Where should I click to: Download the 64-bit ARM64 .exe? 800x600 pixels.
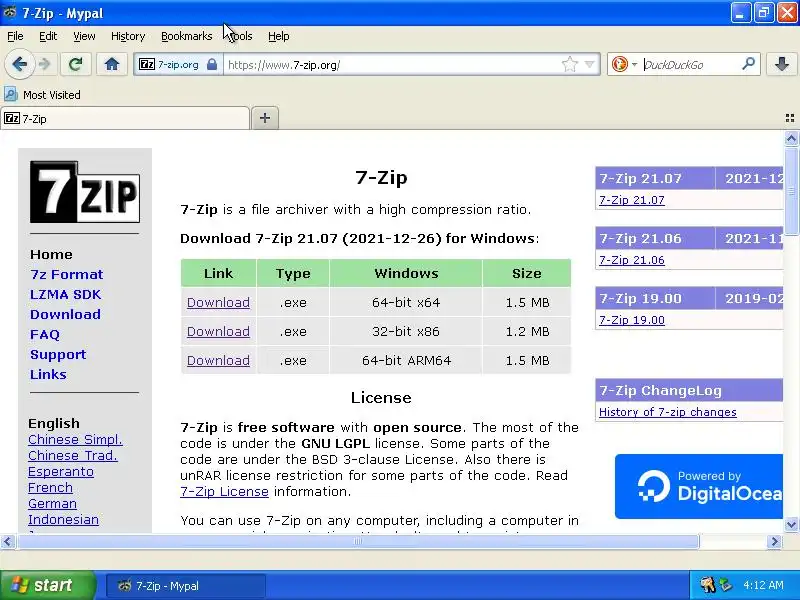pyautogui.click(x=218, y=361)
